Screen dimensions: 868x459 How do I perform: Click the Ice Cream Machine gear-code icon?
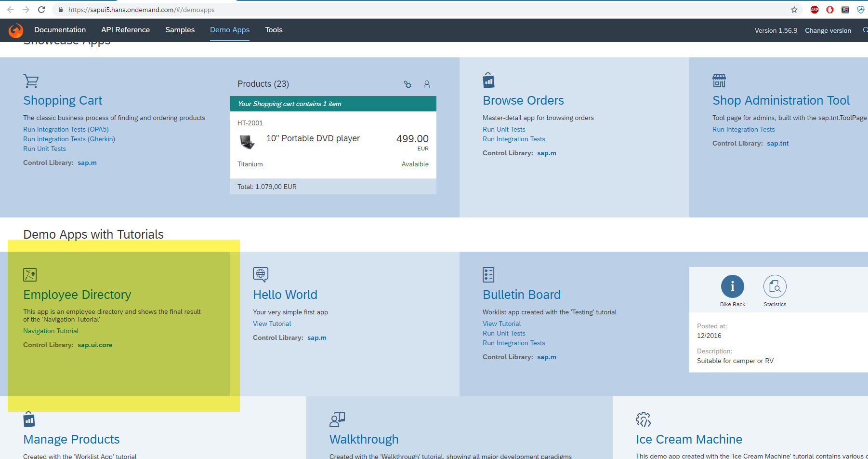pyautogui.click(x=644, y=419)
